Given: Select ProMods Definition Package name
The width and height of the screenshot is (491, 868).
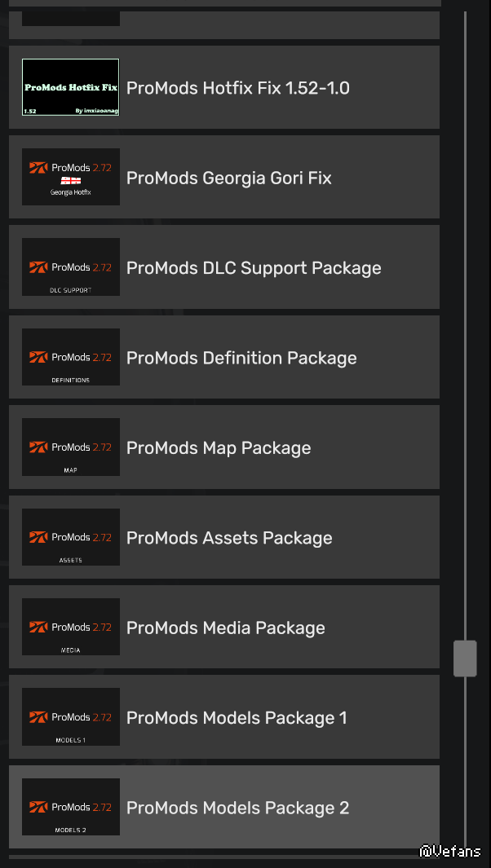Looking at the screenshot, I should [241, 358].
